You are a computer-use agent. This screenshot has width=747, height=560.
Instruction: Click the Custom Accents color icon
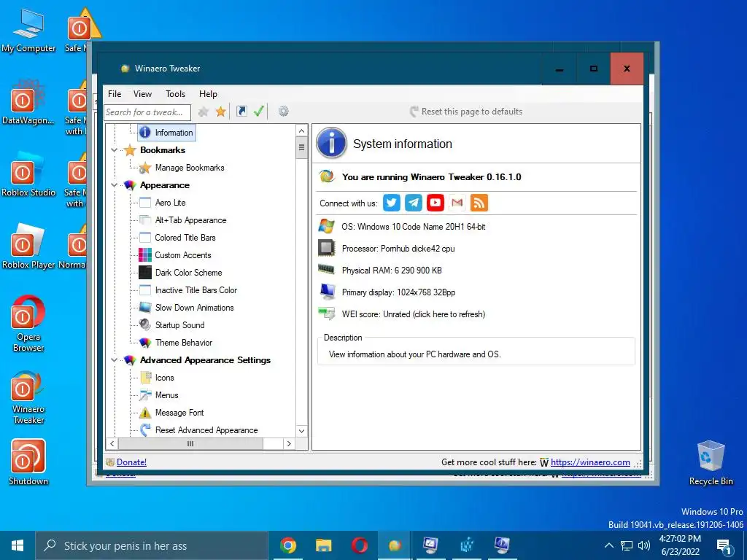145,254
